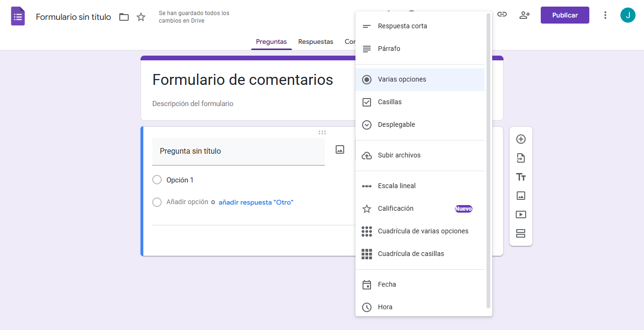Screen dimensions: 644x330
Task: Open the add collaborators icon
Action: coord(524,15)
